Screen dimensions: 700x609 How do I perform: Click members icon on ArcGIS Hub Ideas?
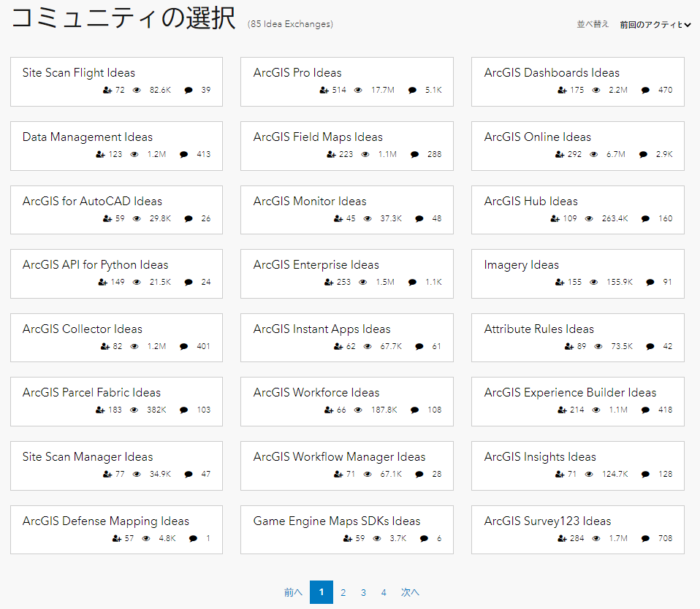click(555, 218)
